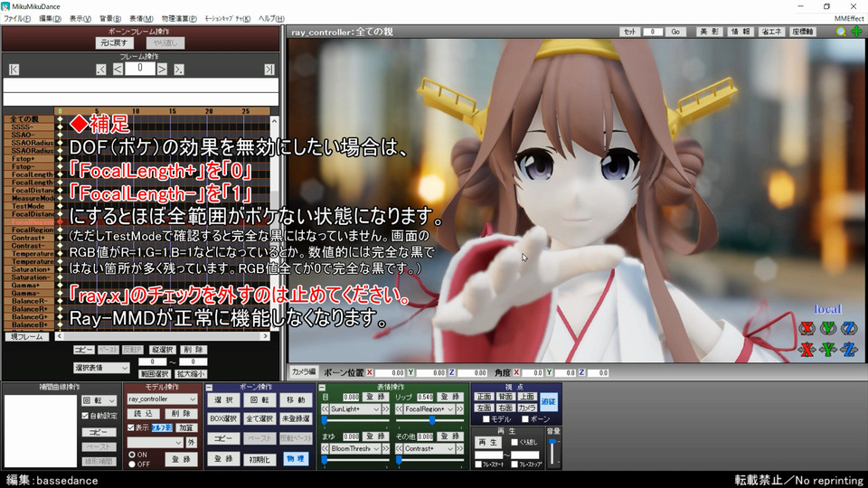Viewport: 868px width, 488px height.
Task: Open the 物理演算(P) menu
Action: click(179, 18)
